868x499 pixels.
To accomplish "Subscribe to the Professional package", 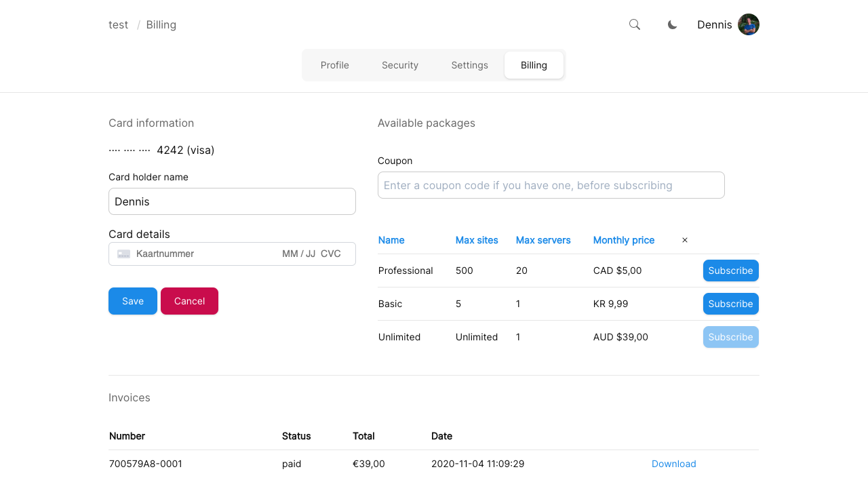I will click(730, 271).
